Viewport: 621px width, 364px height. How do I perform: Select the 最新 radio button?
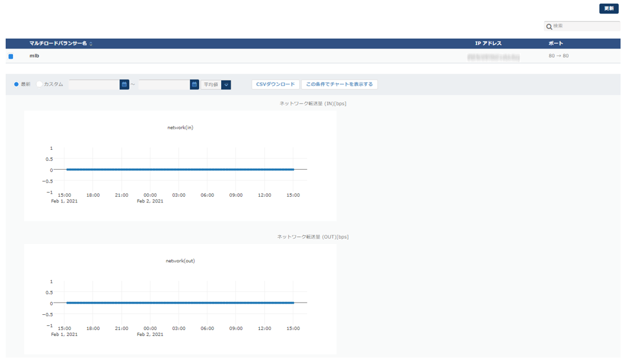pyautogui.click(x=16, y=84)
